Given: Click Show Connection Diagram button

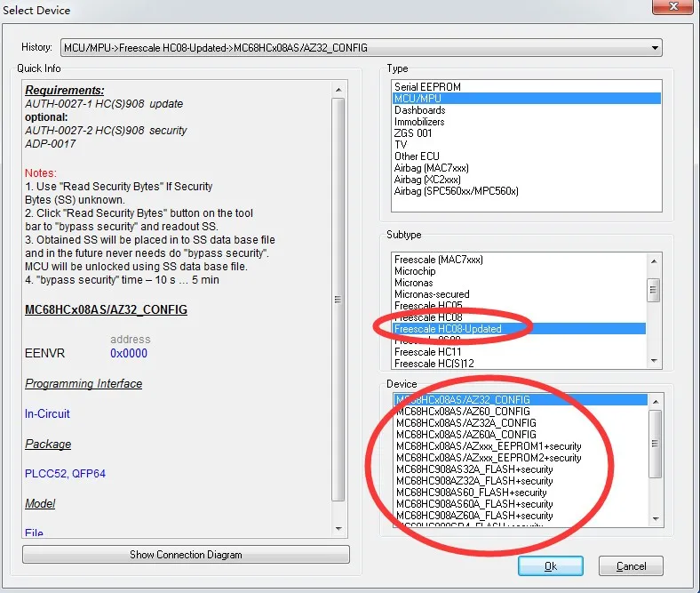Looking at the screenshot, I should [x=186, y=555].
